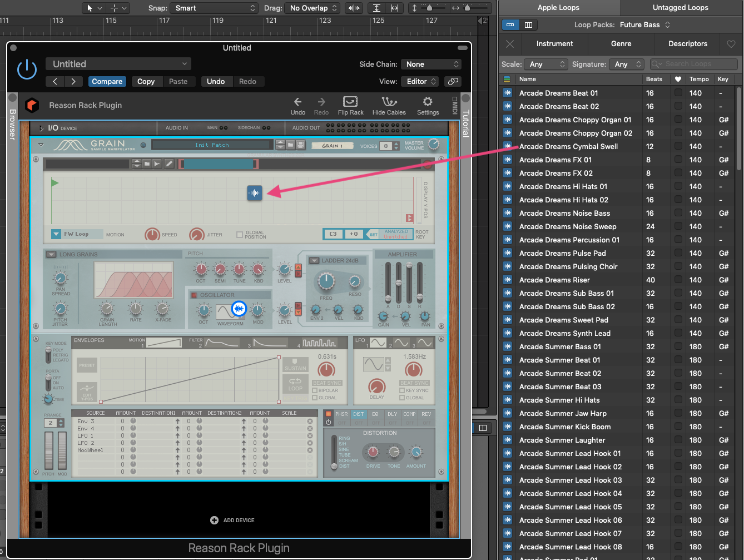Screen dimensions: 744x560
Task: Click the Copy button
Action: 146,81
